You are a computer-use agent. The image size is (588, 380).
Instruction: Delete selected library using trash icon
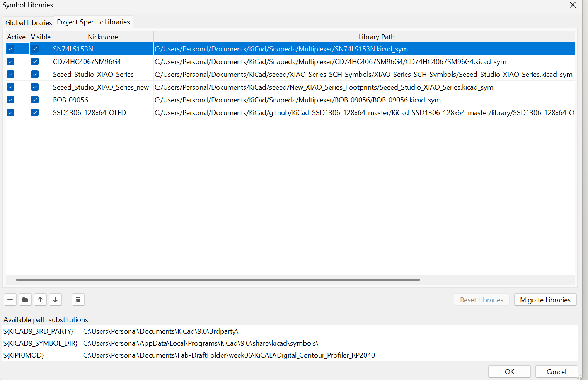tap(78, 300)
